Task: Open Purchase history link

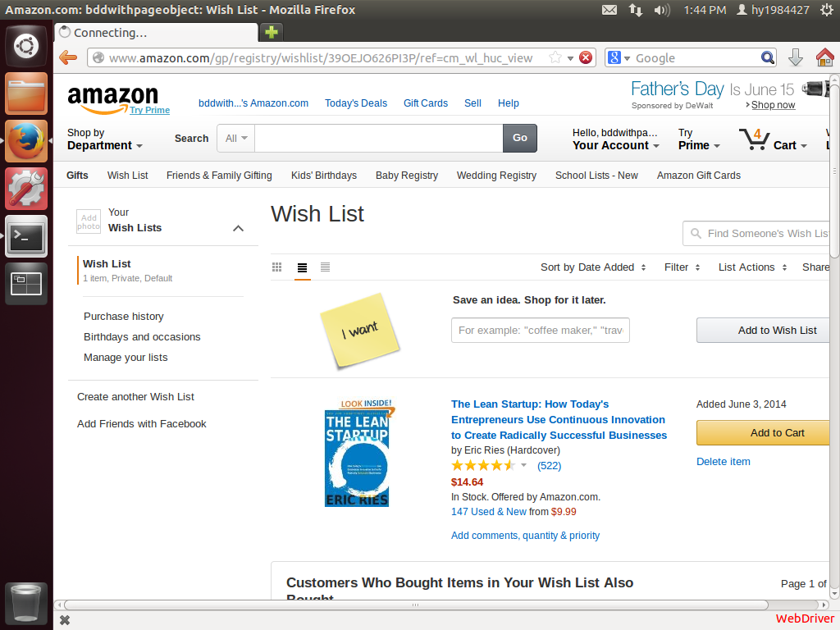Action: coord(124,316)
